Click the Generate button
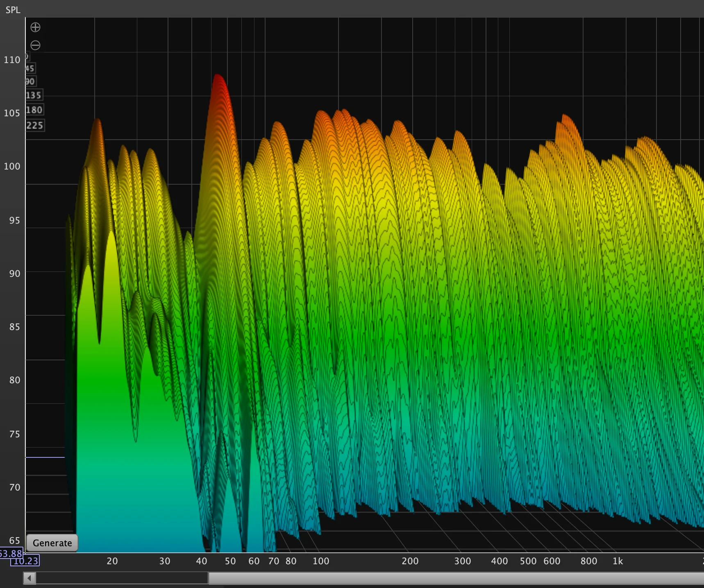The image size is (704, 588). 52,543
